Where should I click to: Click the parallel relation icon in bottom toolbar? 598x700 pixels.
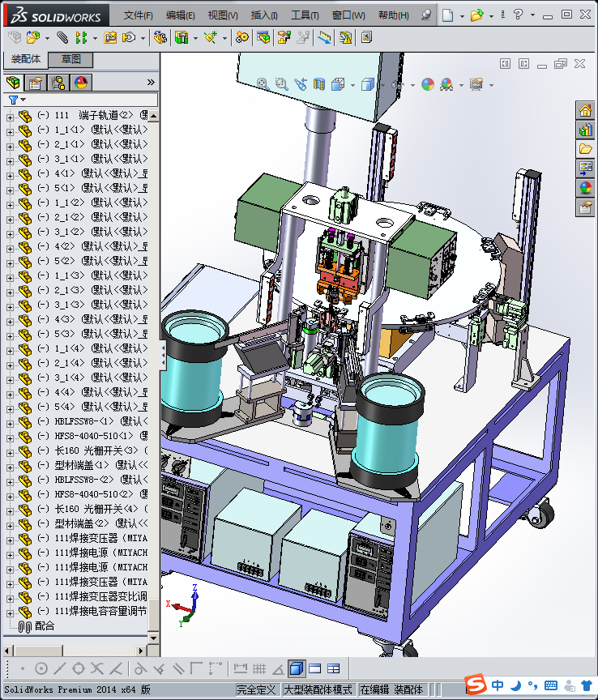tap(177, 668)
